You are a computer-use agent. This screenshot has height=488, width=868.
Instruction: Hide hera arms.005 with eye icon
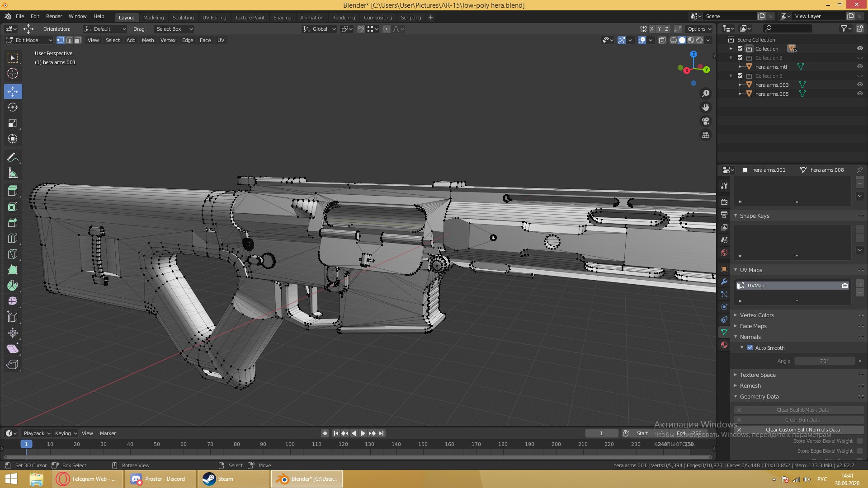coord(860,94)
